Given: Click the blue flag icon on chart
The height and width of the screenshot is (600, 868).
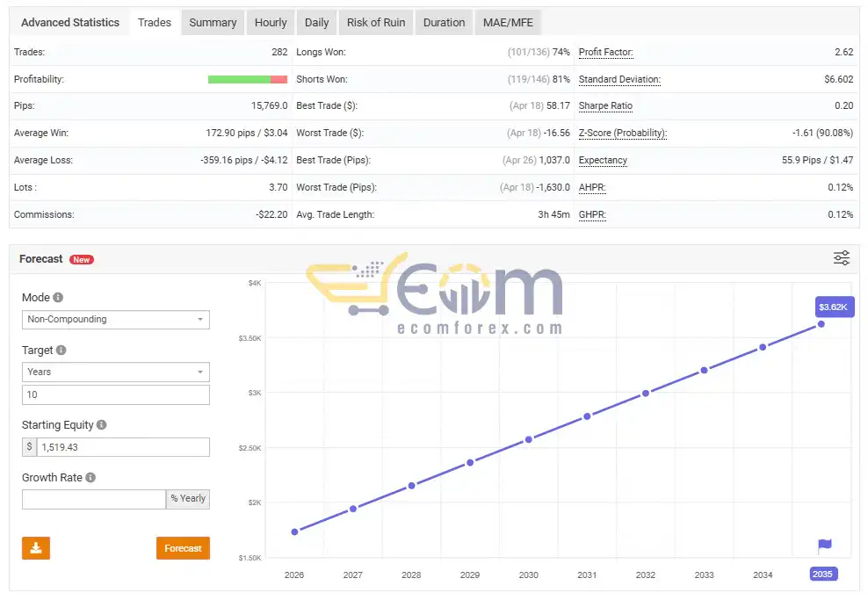Looking at the screenshot, I should click(825, 546).
